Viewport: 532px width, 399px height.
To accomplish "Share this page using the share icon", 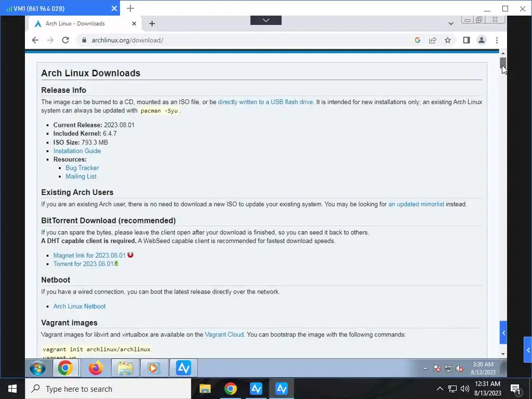I will click(x=433, y=40).
